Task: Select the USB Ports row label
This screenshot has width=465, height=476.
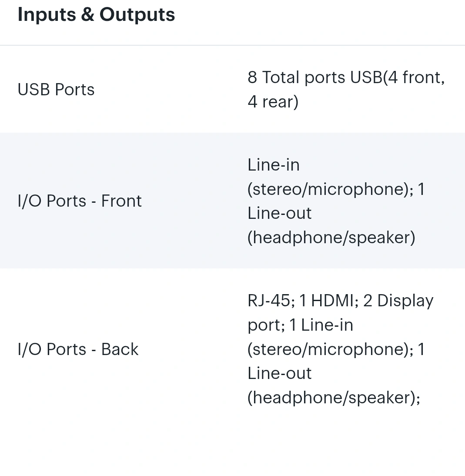Action: [56, 90]
